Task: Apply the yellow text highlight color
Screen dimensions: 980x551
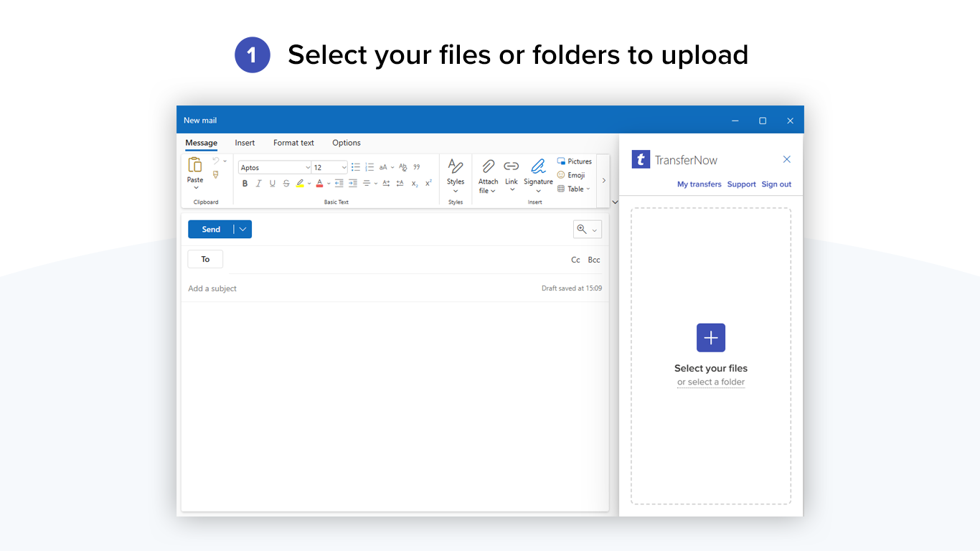Action: (300, 184)
